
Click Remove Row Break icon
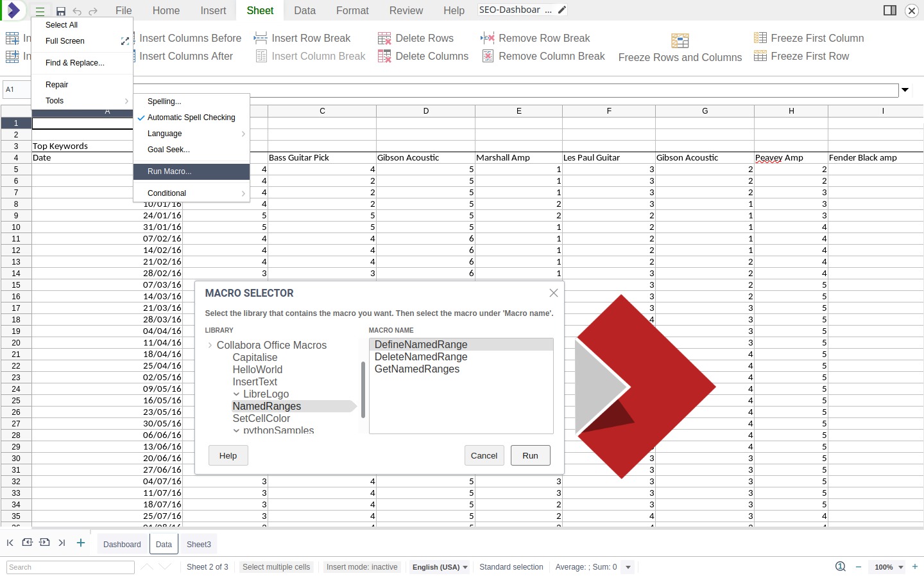(488, 39)
